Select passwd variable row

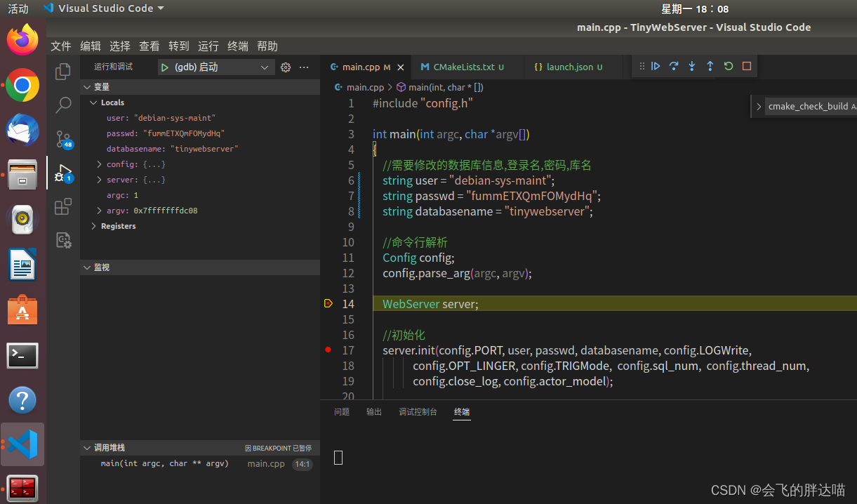click(200, 133)
